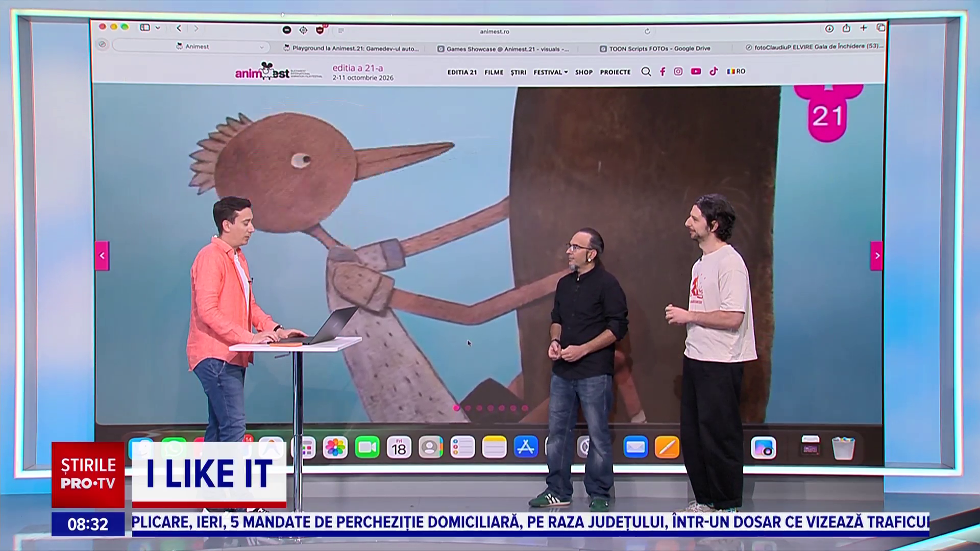The width and height of the screenshot is (980, 551).
Task: Select the Animest tab
Action: tap(192, 46)
